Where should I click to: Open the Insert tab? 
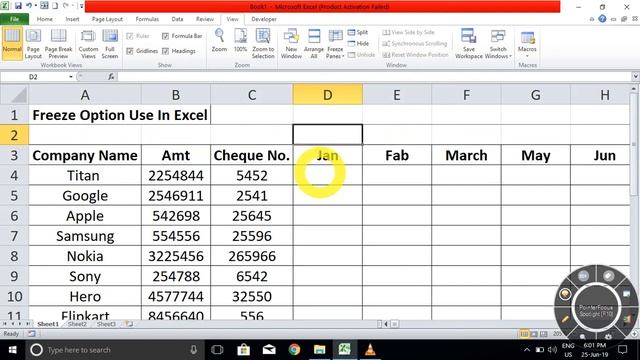pos(72,19)
